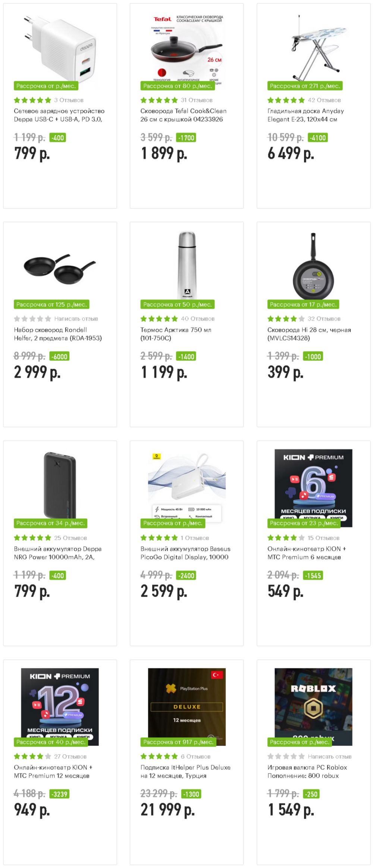
Task: Open 'Внешний аккумулятор Deppa NRG Power' title
Action: click(58, 553)
